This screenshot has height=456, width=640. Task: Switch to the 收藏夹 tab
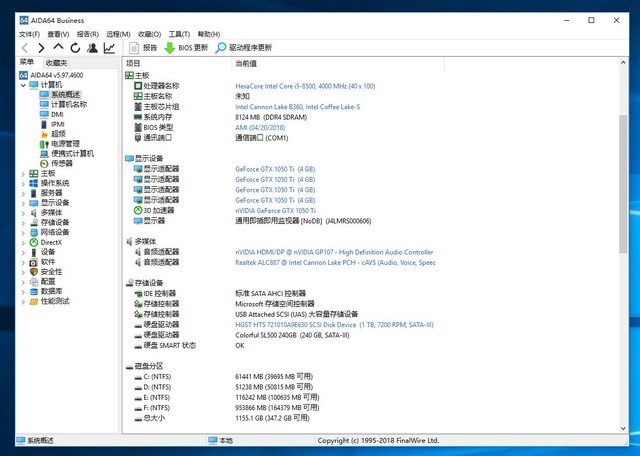(56, 63)
